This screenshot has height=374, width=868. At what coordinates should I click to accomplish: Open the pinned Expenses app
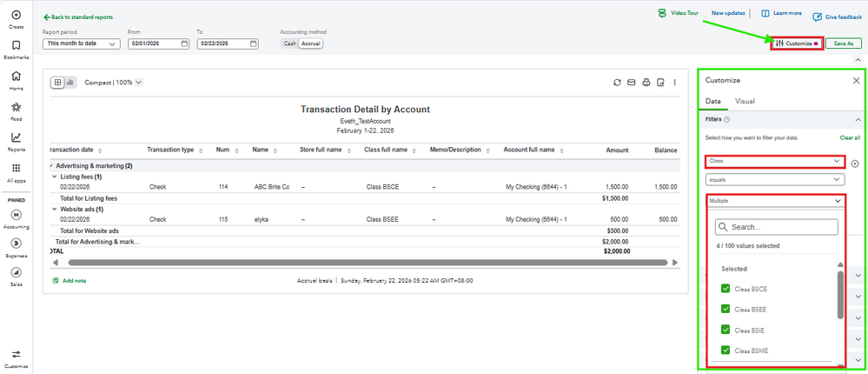pos(16,247)
